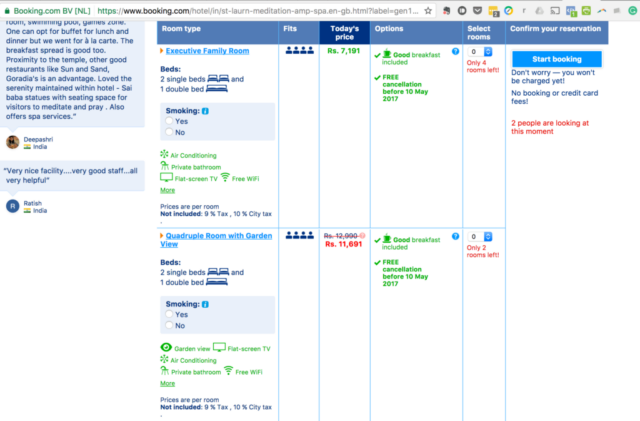Viewport: 640px width, 421px height.
Task: Click the Fits column header
Action: point(299,33)
